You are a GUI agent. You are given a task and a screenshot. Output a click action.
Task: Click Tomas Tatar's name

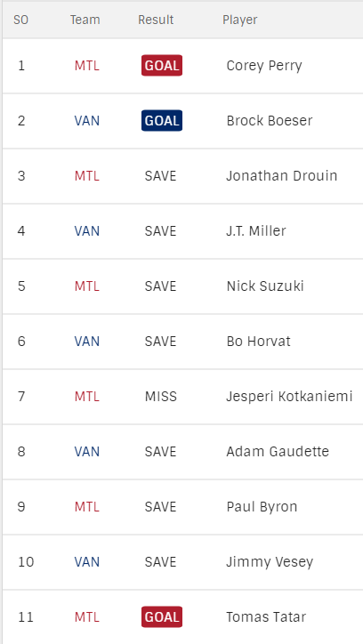coord(266,617)
